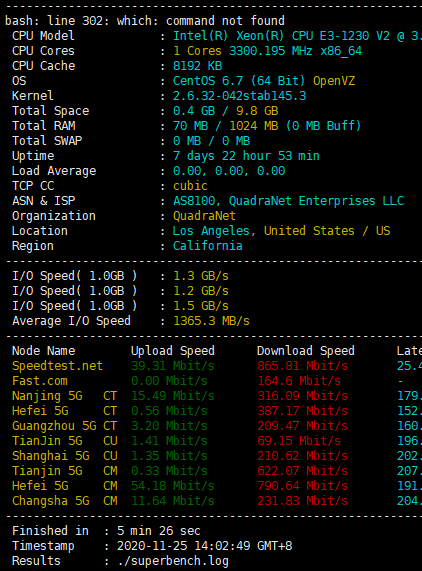The image size is (422, 571).
Task: Select the timestamp 2020-11-25 14:02:49 GMT+8
Action: (x=204, y=546)
